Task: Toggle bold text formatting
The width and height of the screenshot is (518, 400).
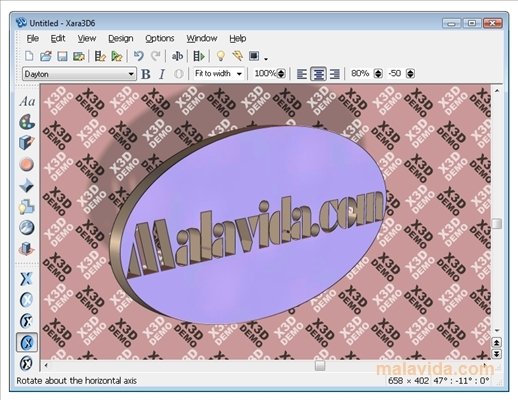Action: point(146,74)
